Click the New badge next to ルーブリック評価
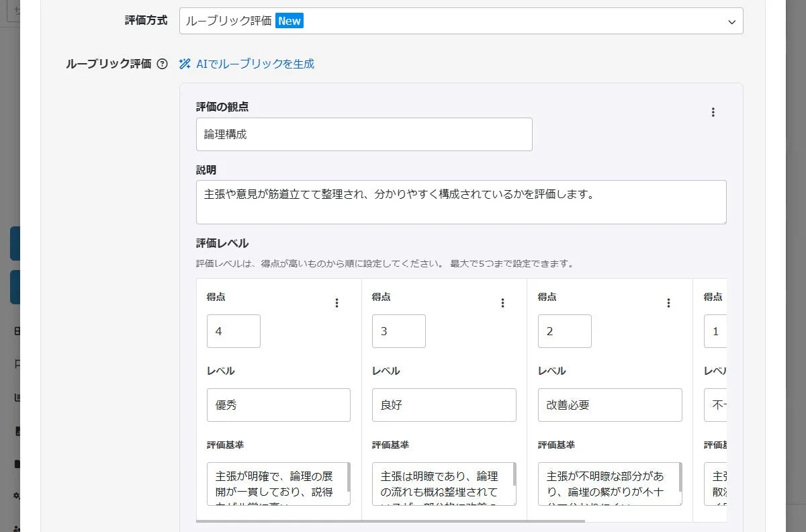 click(289, 21)
